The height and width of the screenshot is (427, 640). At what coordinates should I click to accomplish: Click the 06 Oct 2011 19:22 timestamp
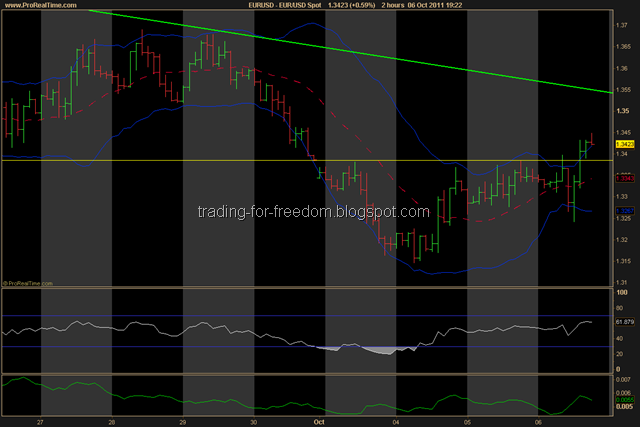click(x=434, y=5)
